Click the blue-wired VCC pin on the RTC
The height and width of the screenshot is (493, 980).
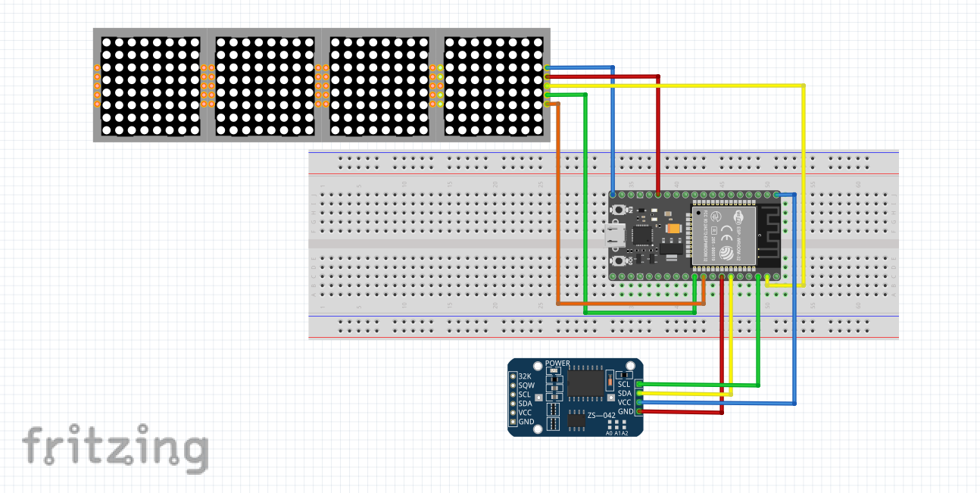pos(640,402)
